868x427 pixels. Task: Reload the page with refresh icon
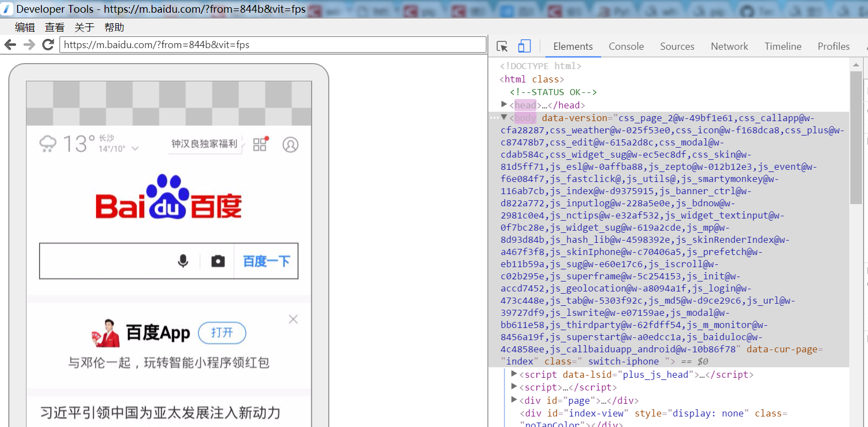[48, 45]
